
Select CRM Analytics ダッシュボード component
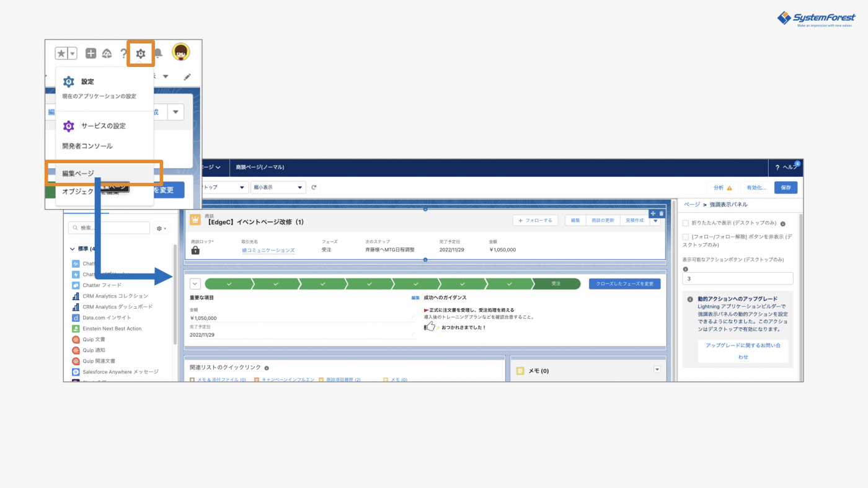point(117,306)
